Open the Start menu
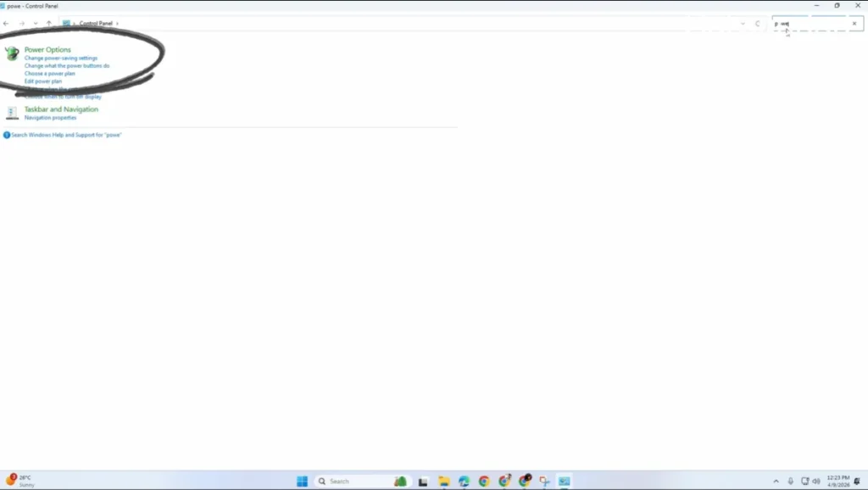The width and height of the screenshot is (868, 490). coord(302,481)
